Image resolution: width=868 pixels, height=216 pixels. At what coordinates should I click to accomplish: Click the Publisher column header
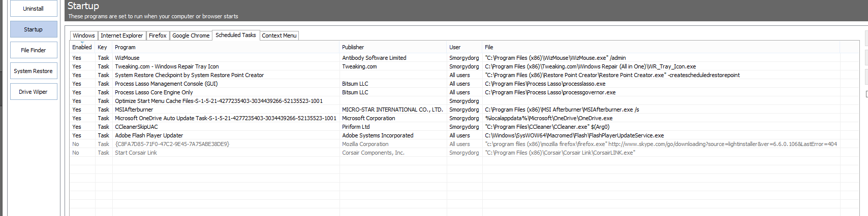pos(353,47)
